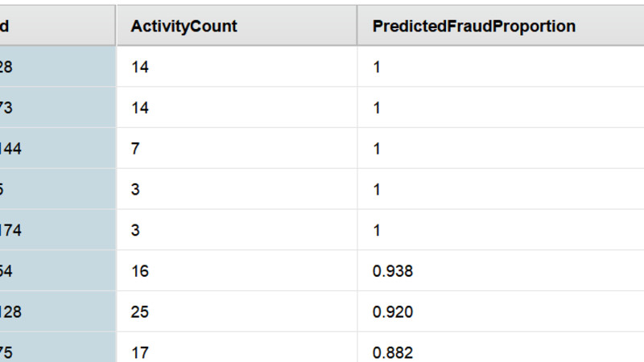
Task: Select the row header ending in 54
Action: pos(58,271)
